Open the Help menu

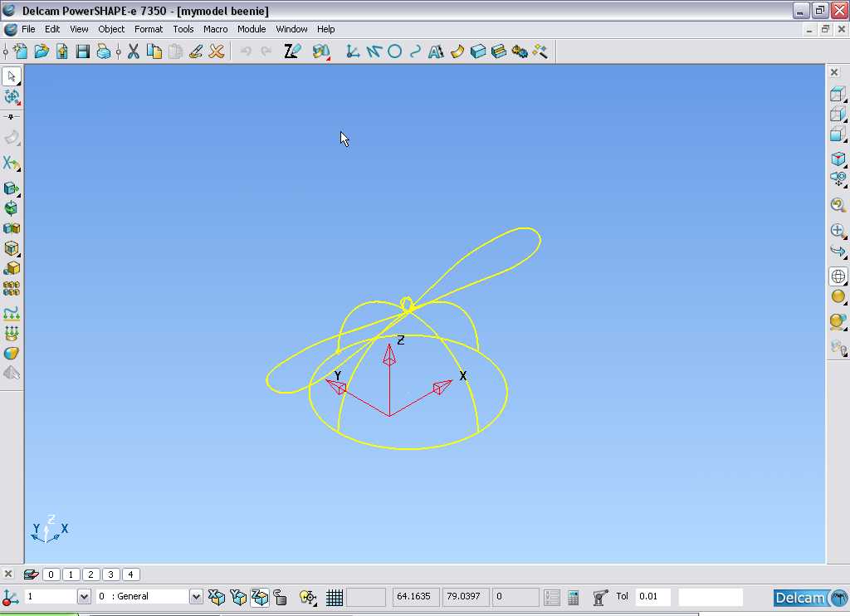[325, 29]
